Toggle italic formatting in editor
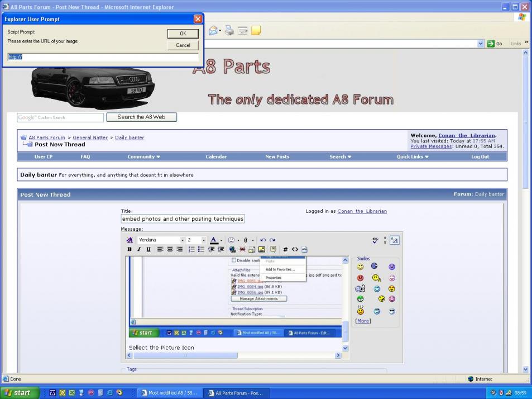532x399 pixels. [139, 249]
